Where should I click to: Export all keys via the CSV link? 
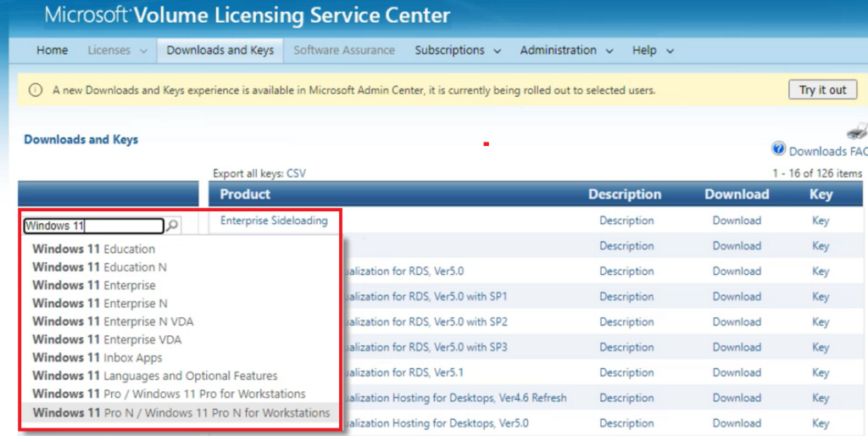click(x=296, y=173)
